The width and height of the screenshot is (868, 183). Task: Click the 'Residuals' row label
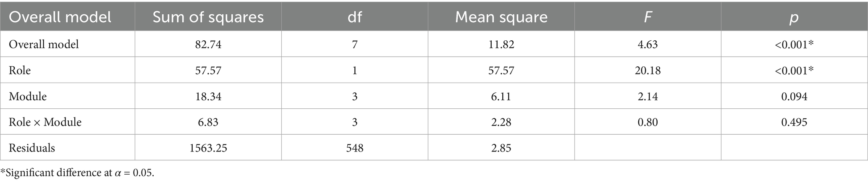[x=32, y=148]
